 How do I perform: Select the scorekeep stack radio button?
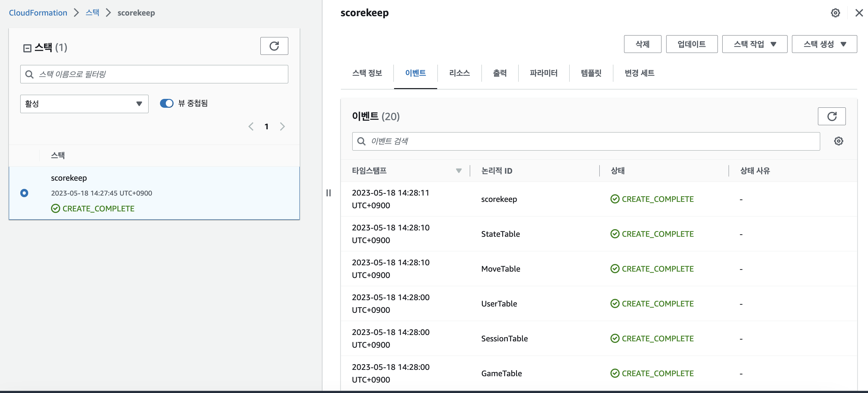point(24,193)
